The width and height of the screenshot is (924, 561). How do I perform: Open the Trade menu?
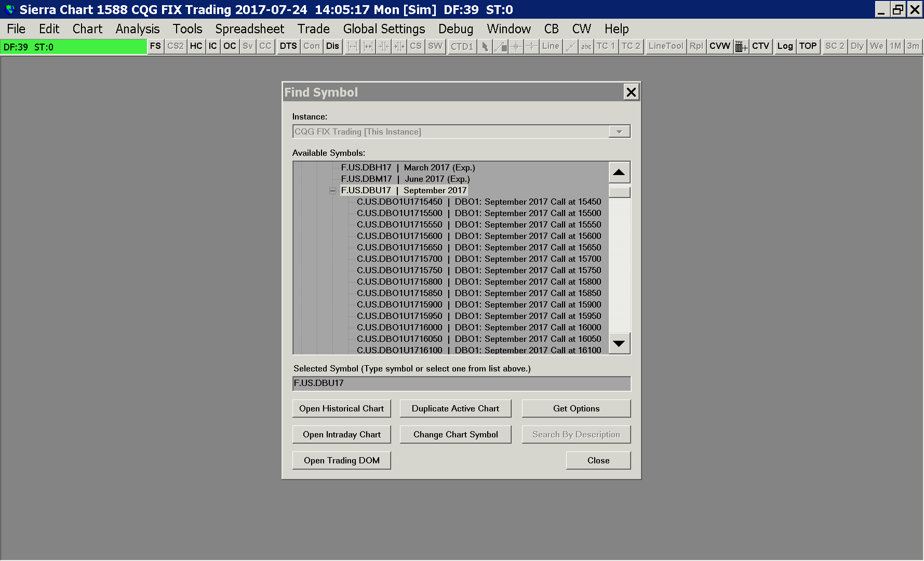[x=314, y=29]
